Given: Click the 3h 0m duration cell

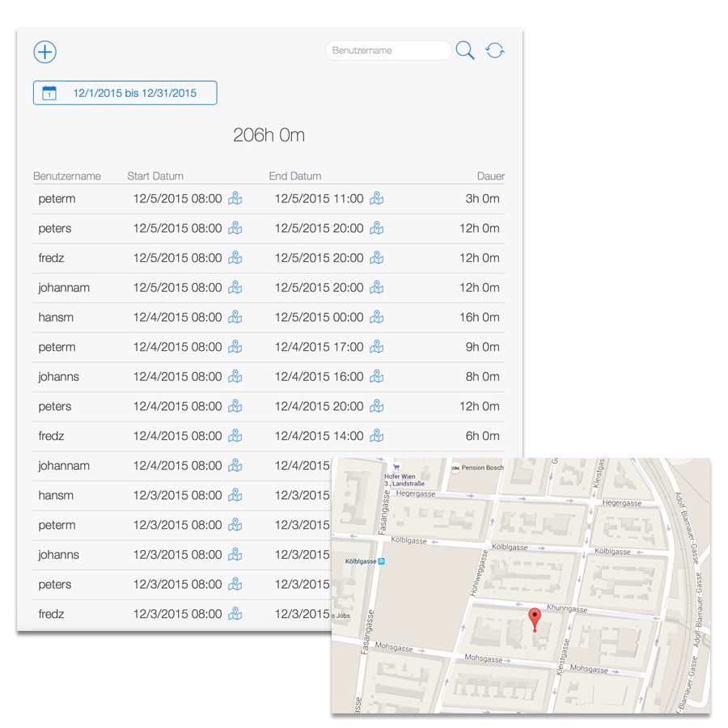Looking at the screenshot, I should pyautogui.click(x=482, y=198).
